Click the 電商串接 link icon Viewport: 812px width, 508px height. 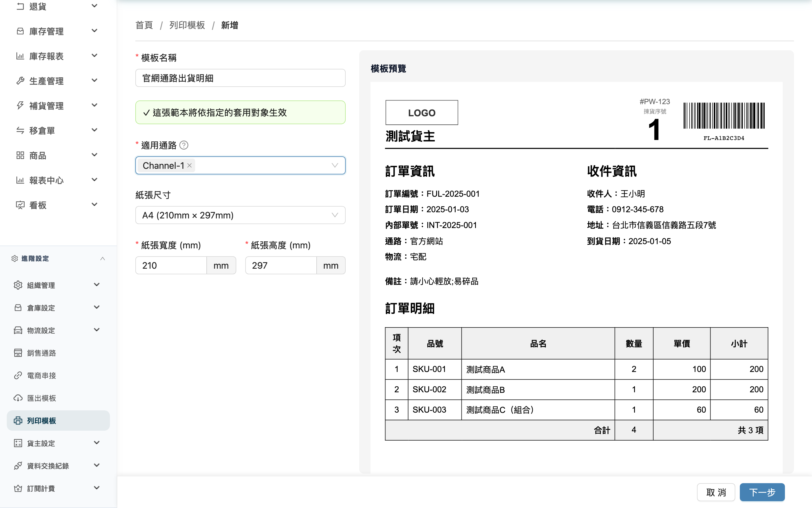tap(18, 375)
